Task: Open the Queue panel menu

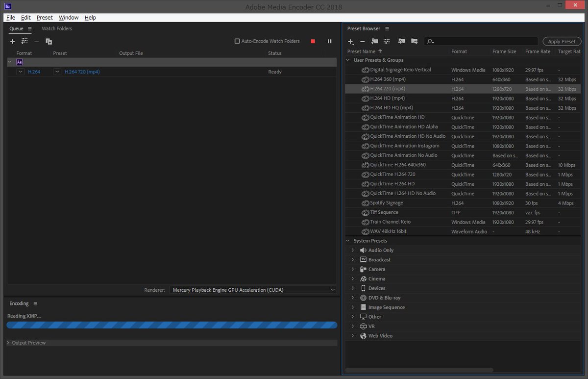Action: click(x=29, y=29)
